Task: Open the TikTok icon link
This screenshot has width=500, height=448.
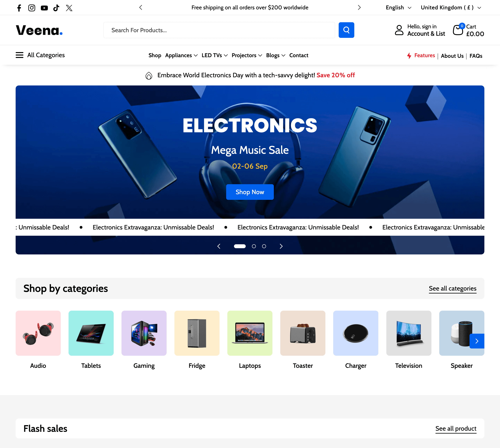Action: 56,8
